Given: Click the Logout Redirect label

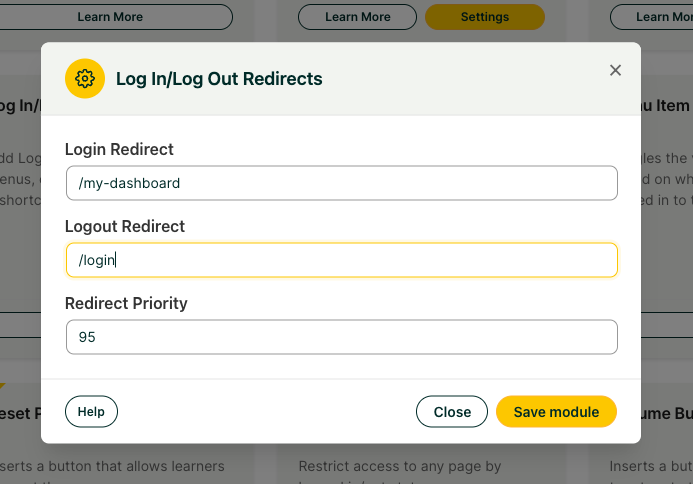Looking at the screenshot, I should [x=125, y=226].
